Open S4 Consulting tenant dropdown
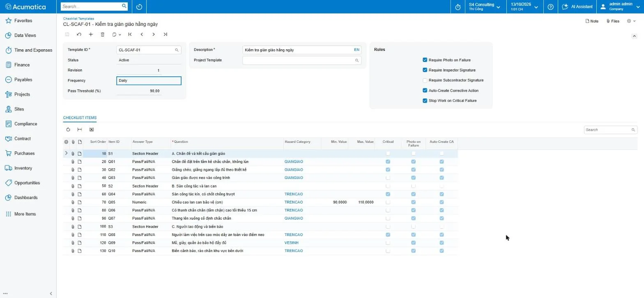 (x=485, y=7)
